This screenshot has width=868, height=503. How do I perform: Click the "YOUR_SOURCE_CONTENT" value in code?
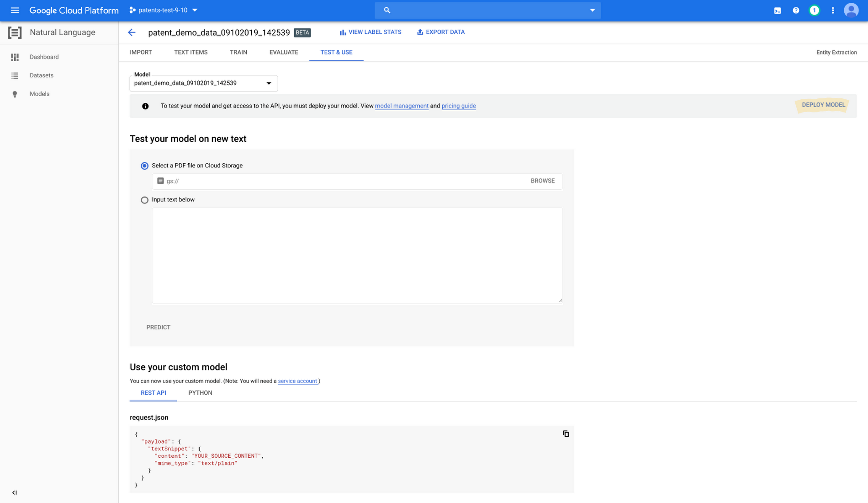click(x=226, y=456)
